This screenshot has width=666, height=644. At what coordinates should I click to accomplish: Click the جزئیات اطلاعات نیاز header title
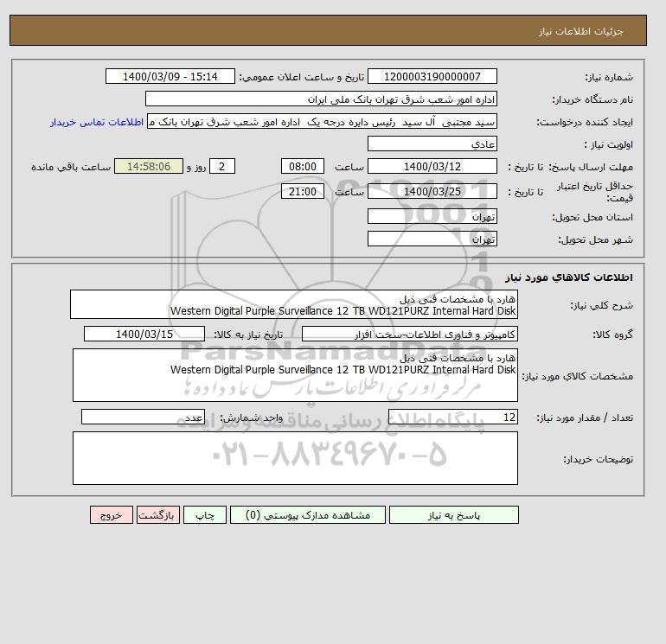coord(580,31)
